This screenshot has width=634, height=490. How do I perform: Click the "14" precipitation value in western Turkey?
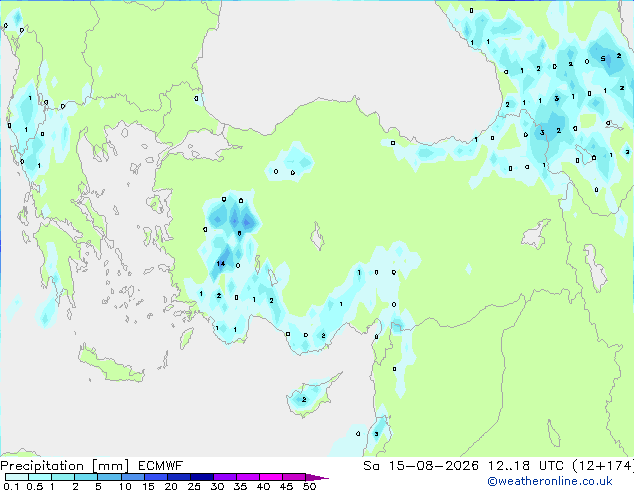click(221, 264)
